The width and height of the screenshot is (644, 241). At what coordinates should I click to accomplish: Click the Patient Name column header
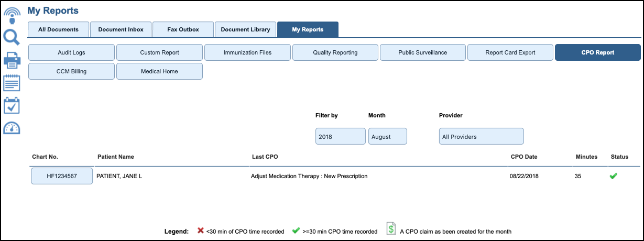(116, 157)
